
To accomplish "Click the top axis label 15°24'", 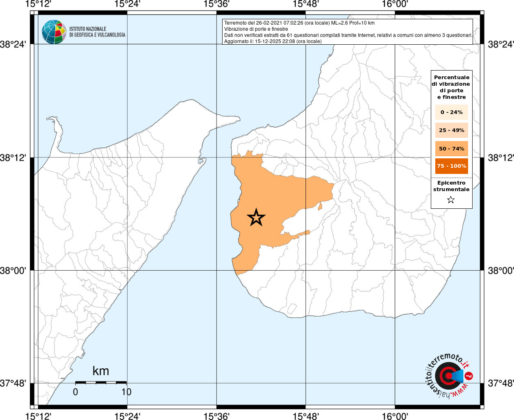I will [x=127, y=4].
